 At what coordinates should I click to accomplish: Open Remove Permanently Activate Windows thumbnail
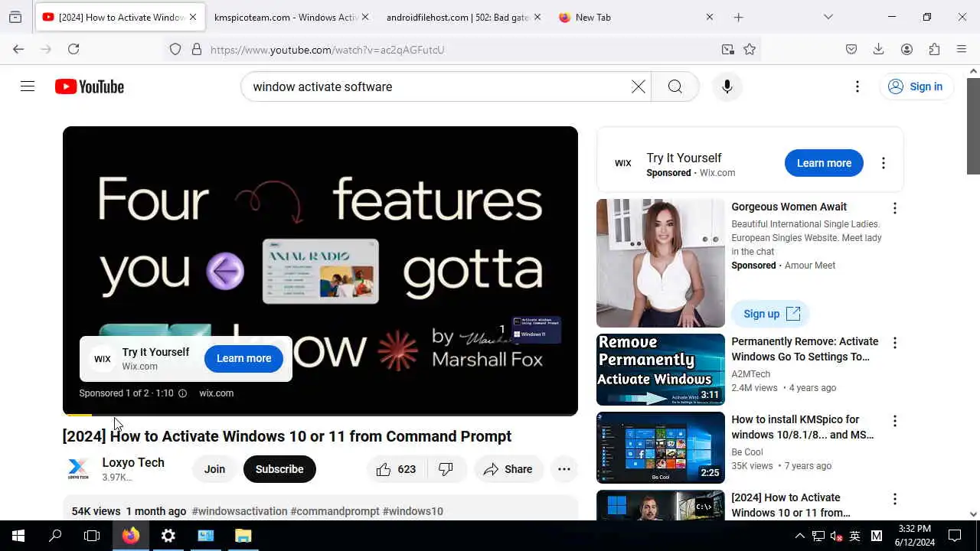tap(661, 370)
